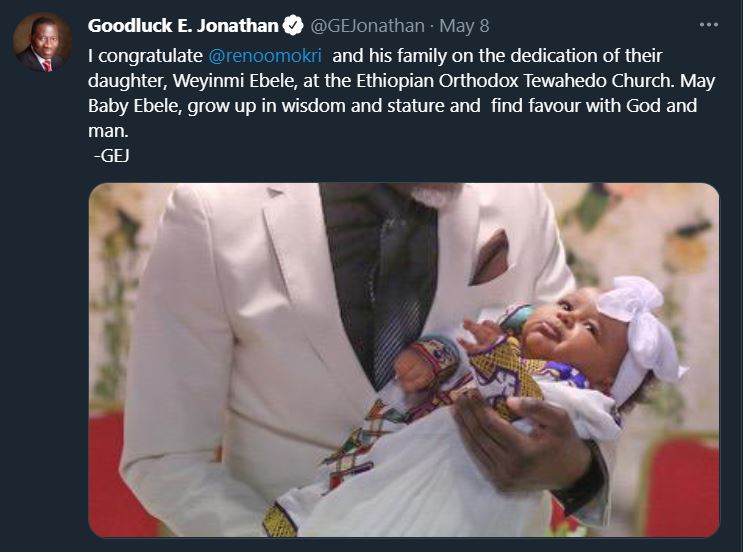Image resolution: width=743 pixels, height=552 pixels.
Task: Open the attached baby dedication photo
Action: tap(404, 360)
